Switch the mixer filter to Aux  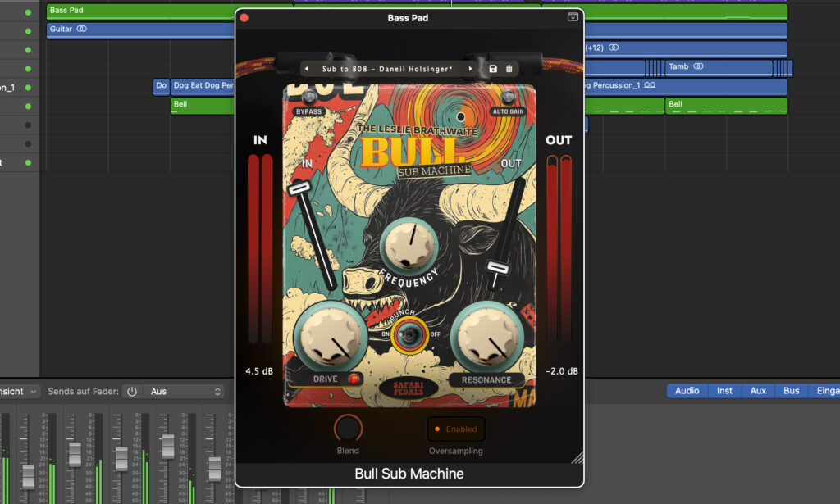757,391
